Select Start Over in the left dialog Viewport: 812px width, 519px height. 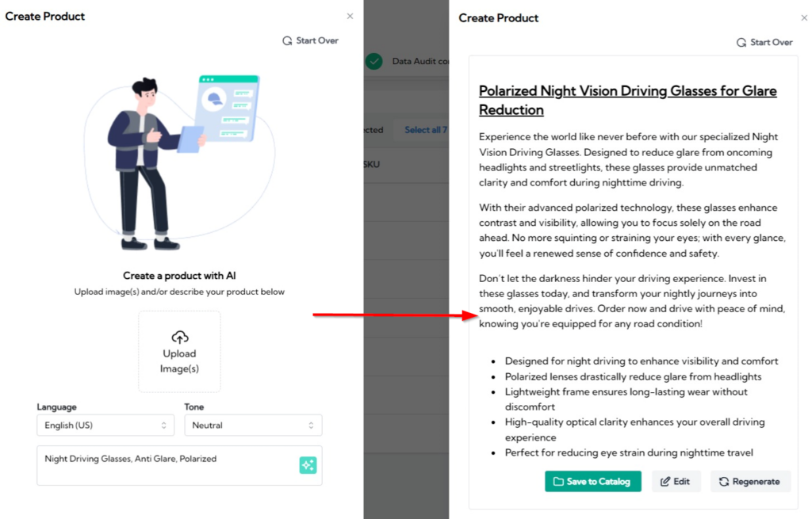click(x=310, y=40)
